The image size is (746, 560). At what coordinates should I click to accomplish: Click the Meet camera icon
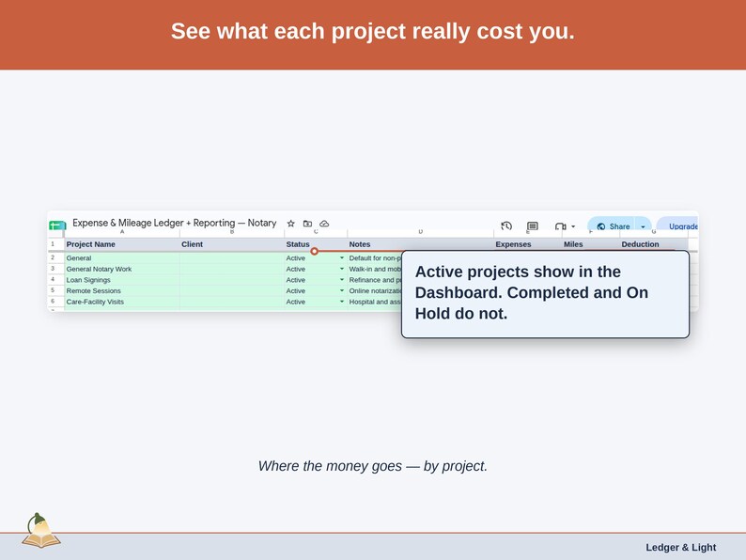[561, 226]
